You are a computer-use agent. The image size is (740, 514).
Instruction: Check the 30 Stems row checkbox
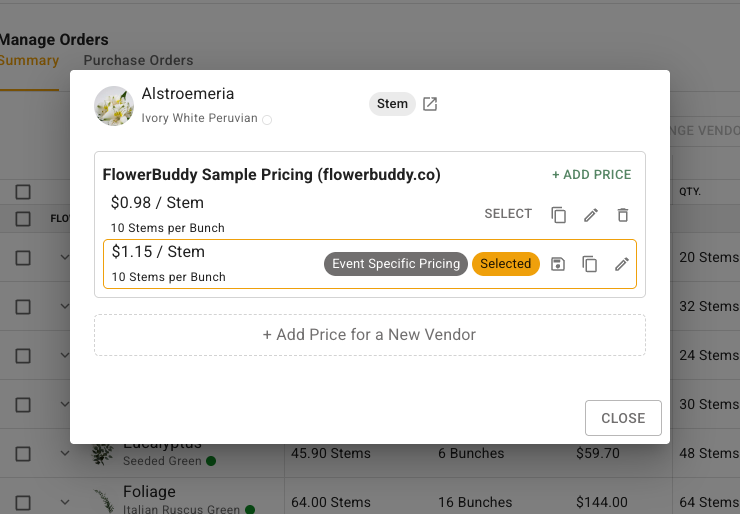coord(23,405)
